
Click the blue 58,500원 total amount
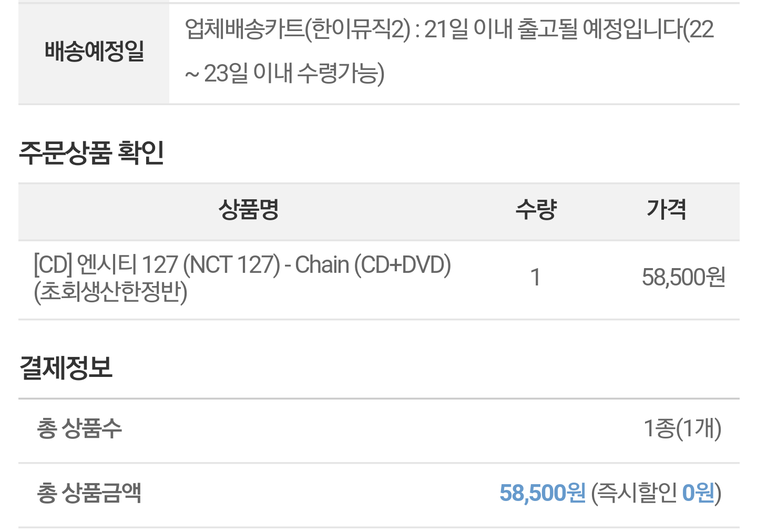[x=542, y=493]
